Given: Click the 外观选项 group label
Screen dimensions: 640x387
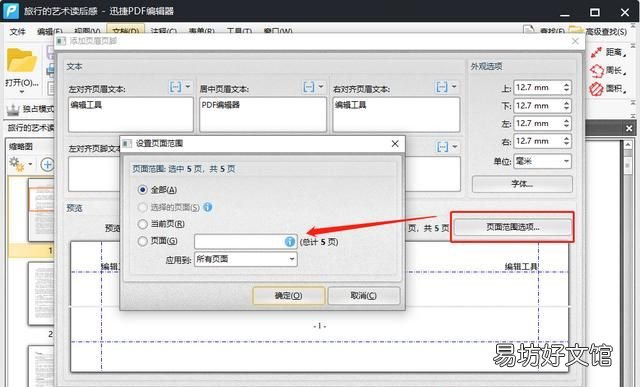Looking at the screenshot, I should click(487, 67).
